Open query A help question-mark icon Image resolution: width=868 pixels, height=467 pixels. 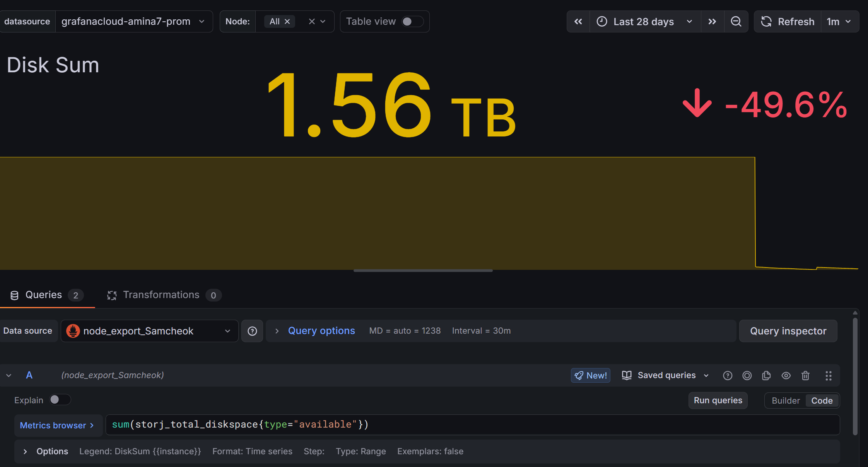[728, 375]
